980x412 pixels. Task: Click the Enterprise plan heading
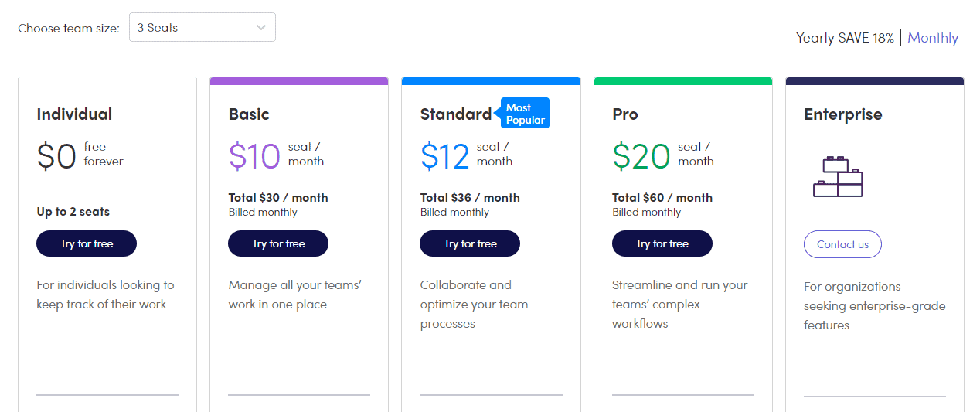point(843,114)
